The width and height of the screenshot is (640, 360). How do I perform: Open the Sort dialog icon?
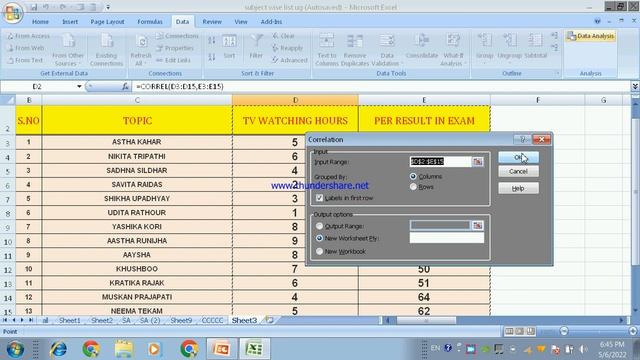(x=229, y=47)
